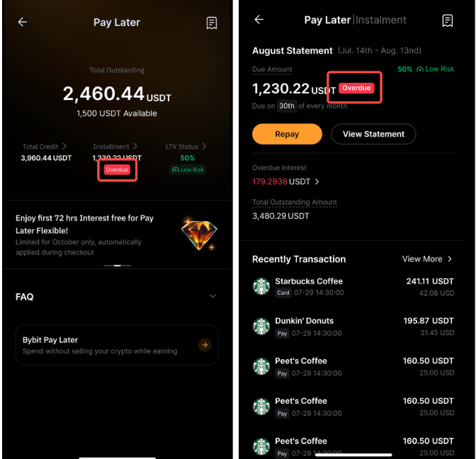Open Total Credit details chevron
The height and width of the screenshot is (459, 476).
point(64,147)
